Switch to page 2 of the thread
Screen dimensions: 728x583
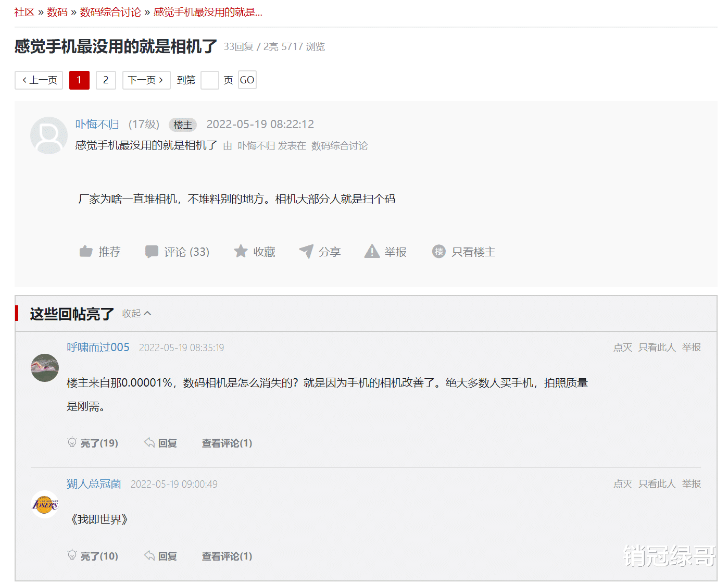coord(106,80)
